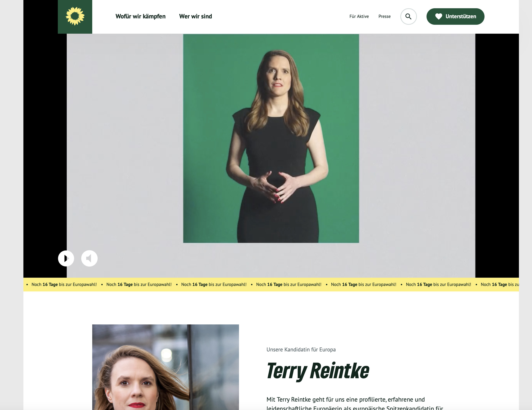The height and width of the screenshot is (410, 532).
Task: Click the sunflower logo to go home
Action: click(75, 16)
